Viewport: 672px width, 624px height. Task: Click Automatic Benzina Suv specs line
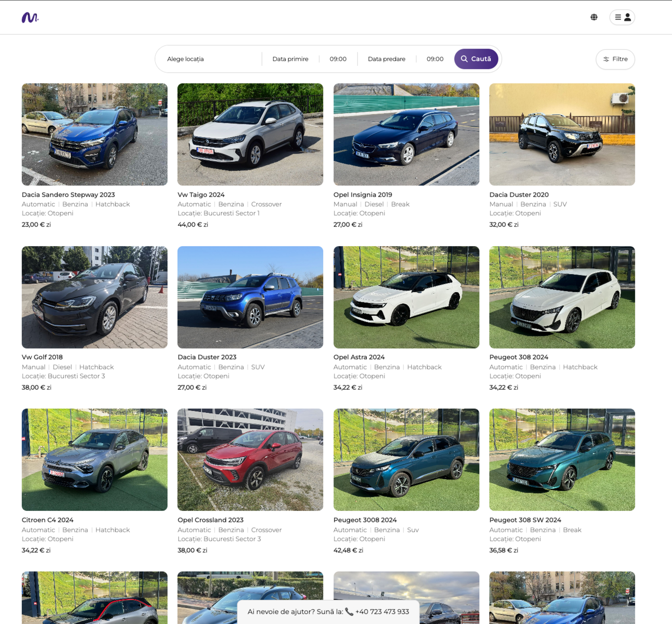click(376, 530)
